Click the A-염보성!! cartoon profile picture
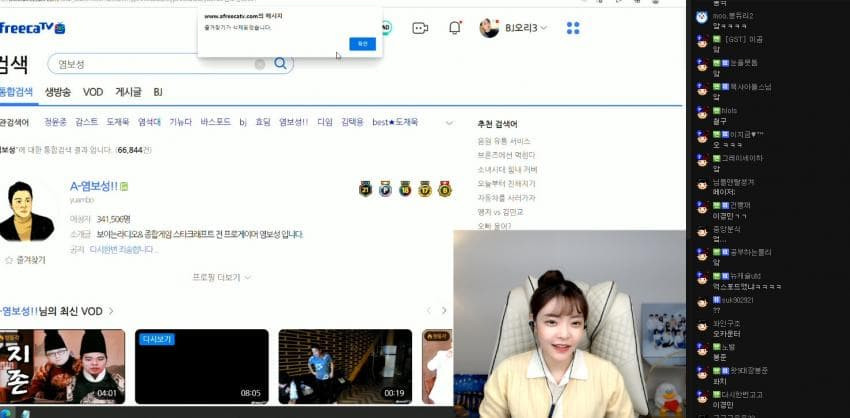 pyautogui.click(x=26, y=211)
